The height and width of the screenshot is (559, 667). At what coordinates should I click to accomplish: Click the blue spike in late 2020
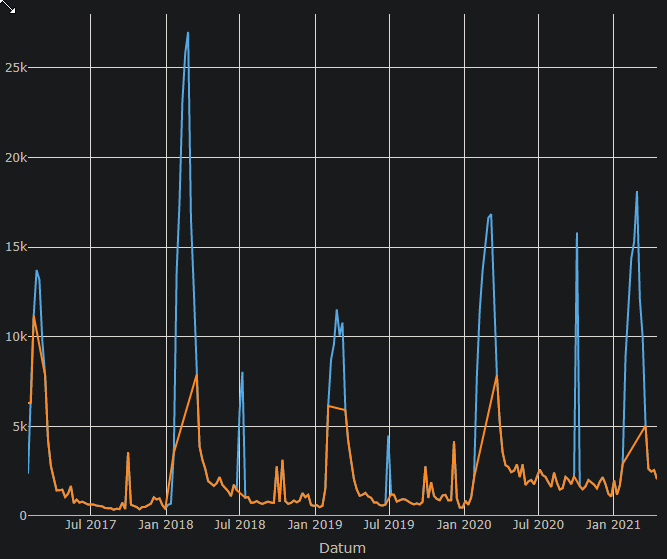click(577, 234)
